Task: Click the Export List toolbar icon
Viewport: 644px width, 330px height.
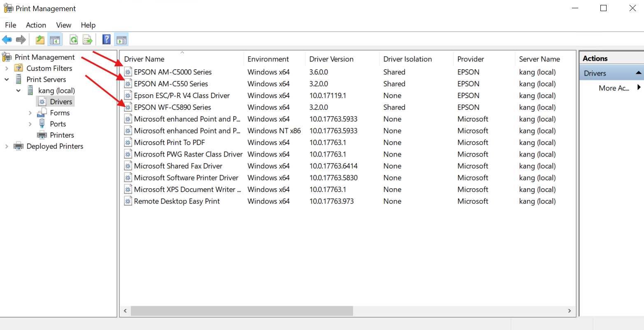Action: [87, 40]
